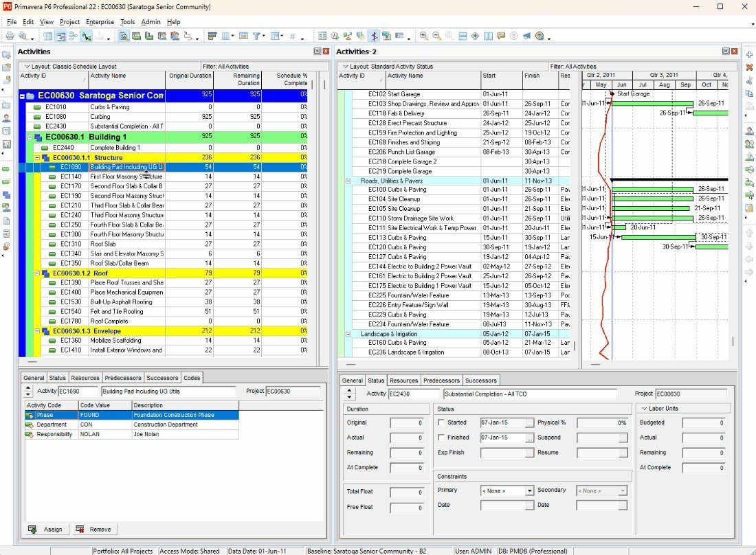This screenshot has height=555, width=756.
Task: Collapse the EC00630.1 Building 1 WBS band
Action: [30, 137]
